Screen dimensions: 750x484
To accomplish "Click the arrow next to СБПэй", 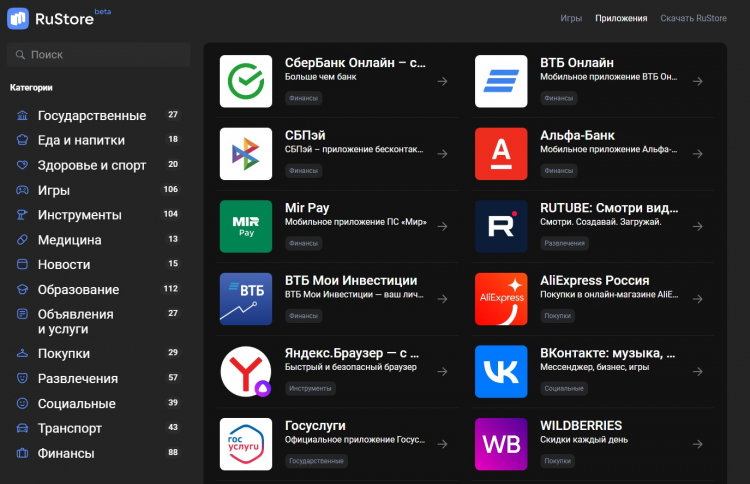I will coord(442,154).
